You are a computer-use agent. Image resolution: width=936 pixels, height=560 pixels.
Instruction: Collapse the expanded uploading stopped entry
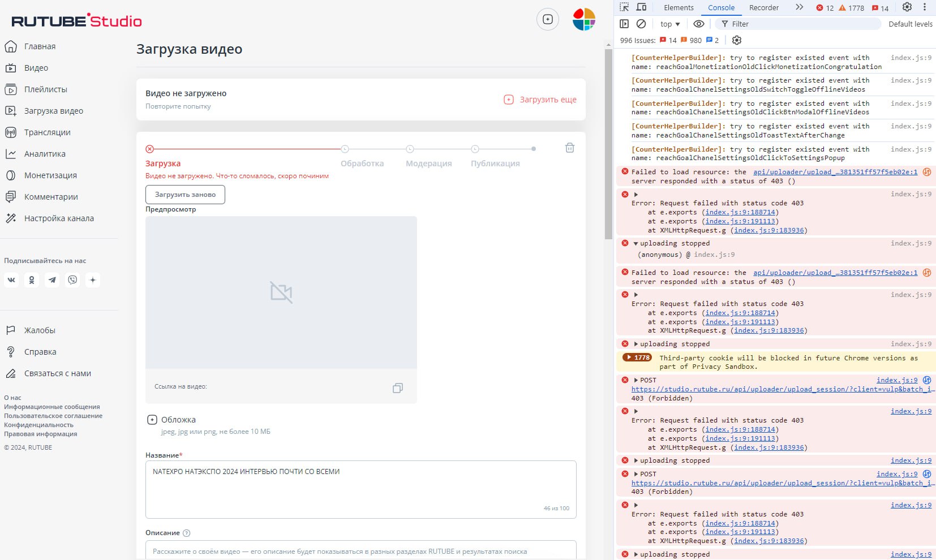636,244
